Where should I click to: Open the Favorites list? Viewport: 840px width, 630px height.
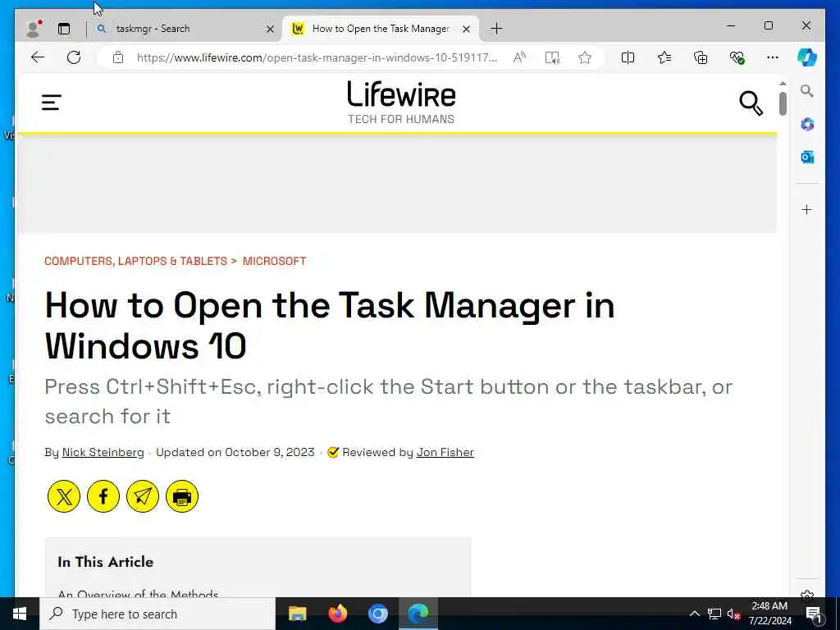[x=664, y=57]
